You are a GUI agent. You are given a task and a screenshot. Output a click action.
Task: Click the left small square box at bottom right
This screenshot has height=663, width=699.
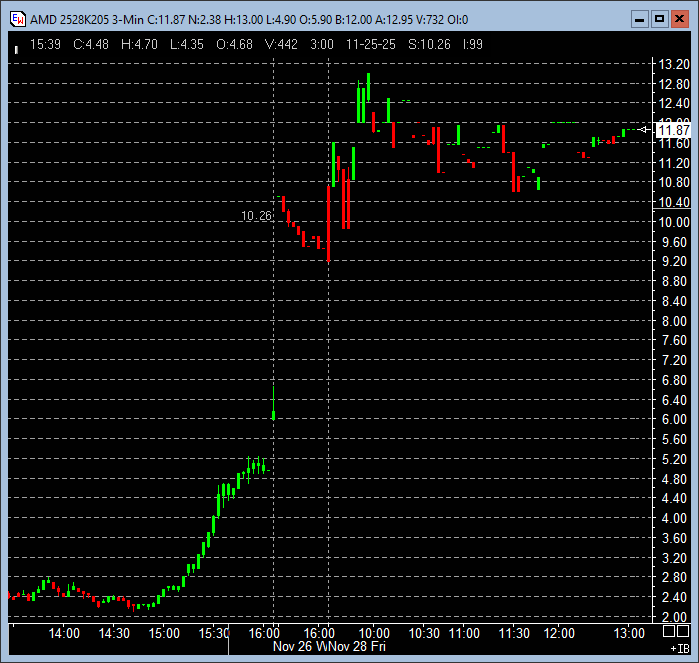(x=668, y=632)
